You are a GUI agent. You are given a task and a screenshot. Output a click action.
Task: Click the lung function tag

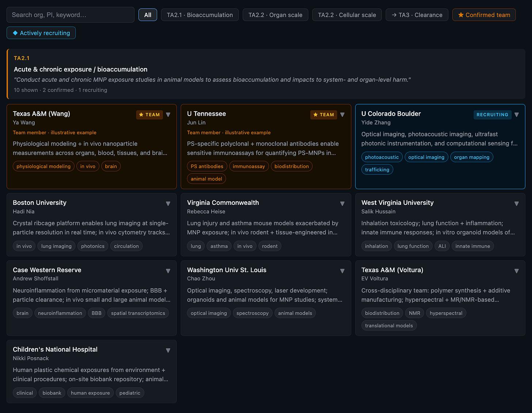413,246
